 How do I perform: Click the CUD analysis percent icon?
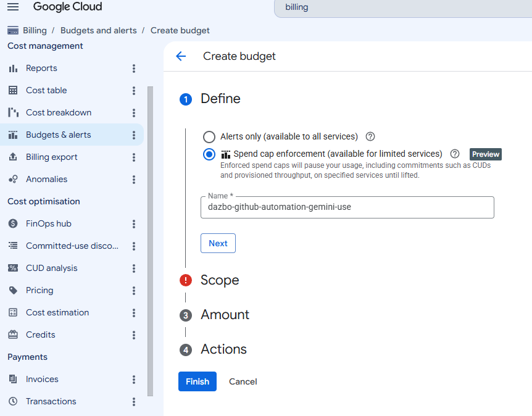[13, 268]
